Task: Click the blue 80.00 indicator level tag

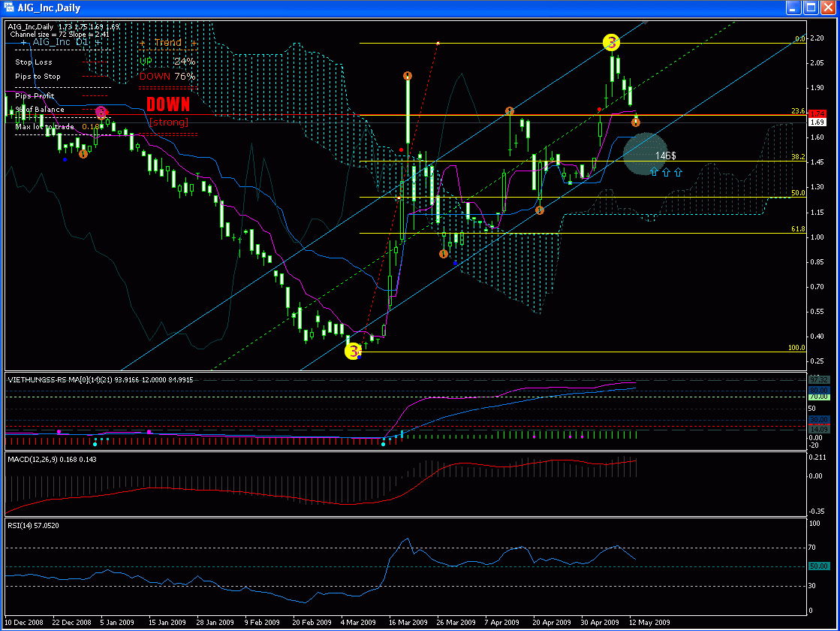Action: [x=818, y=391]
